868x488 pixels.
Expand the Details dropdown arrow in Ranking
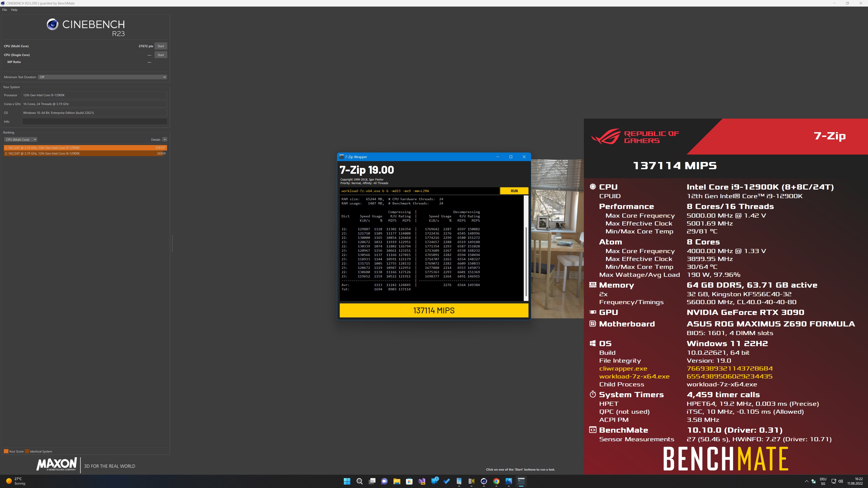pyautogui.click(x=165, y=139)
